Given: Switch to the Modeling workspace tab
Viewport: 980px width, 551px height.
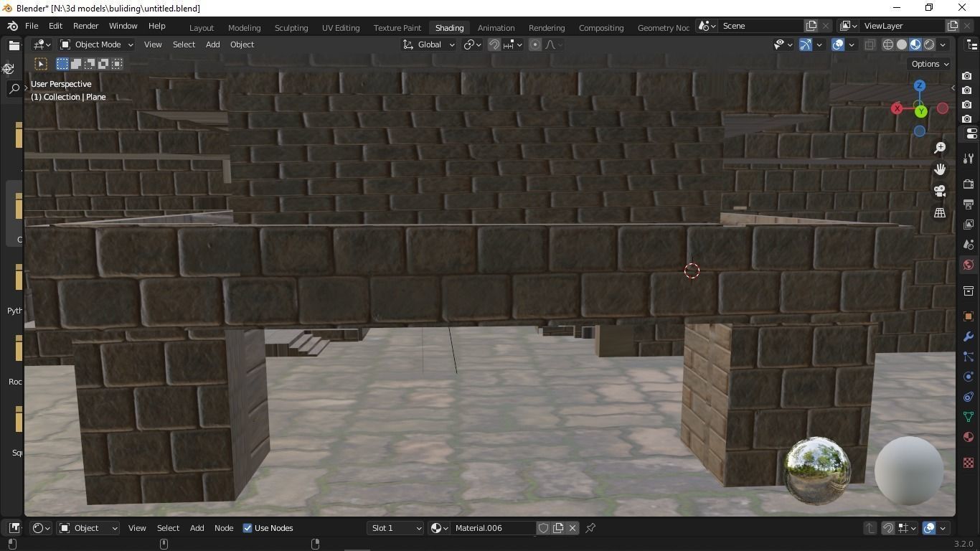Looking at the screenshot, I should coord(244,28).
